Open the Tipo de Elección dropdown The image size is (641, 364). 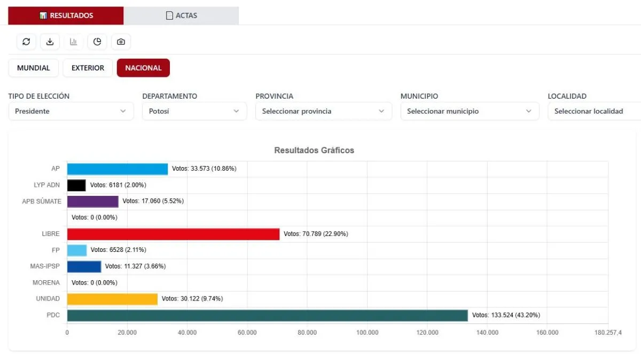71,111
